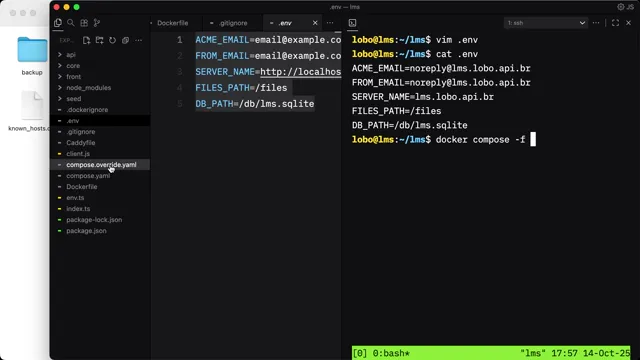Viewport: 640px width, 360px height.
Task: Switch to the Dockerfile tab
Action: (x=173, y=23)
